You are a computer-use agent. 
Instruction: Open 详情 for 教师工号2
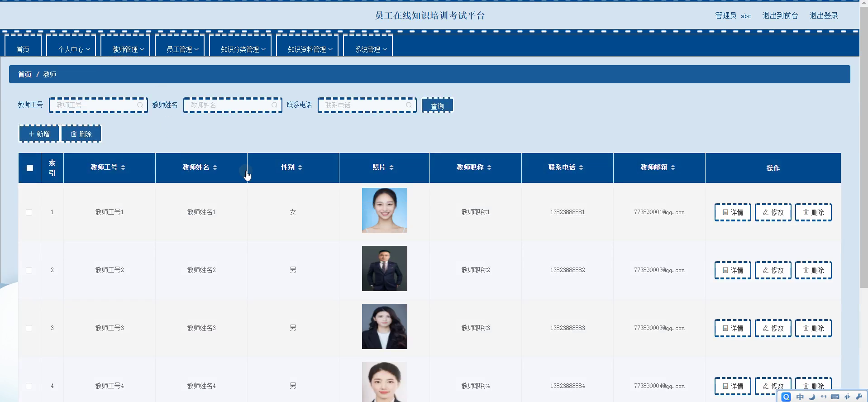coord(733,270)
